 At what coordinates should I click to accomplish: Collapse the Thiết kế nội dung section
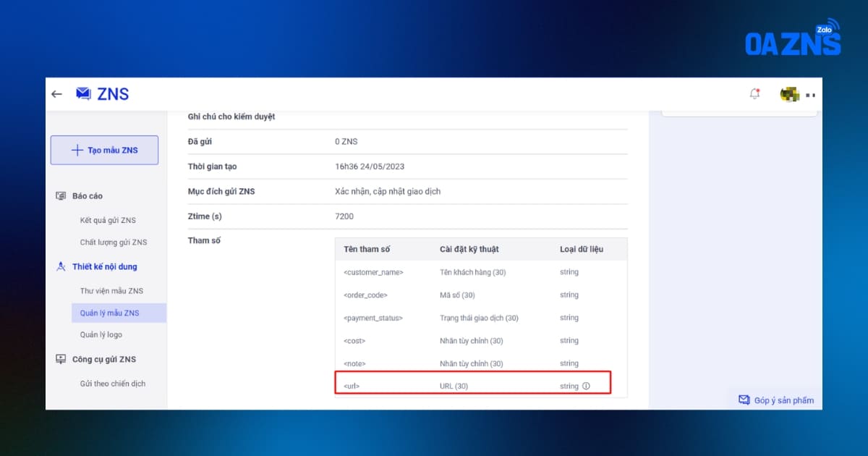(x=104, y=267)
